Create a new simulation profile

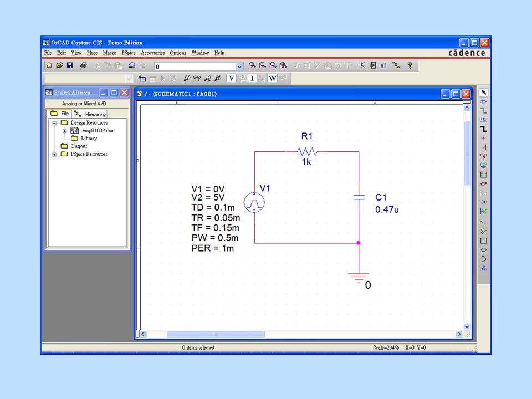(142, 79)
